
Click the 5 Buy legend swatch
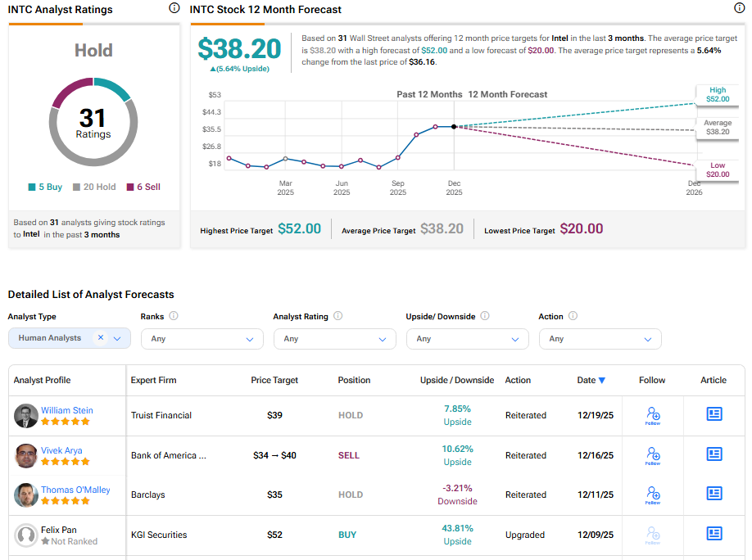(x=31, y=187)
